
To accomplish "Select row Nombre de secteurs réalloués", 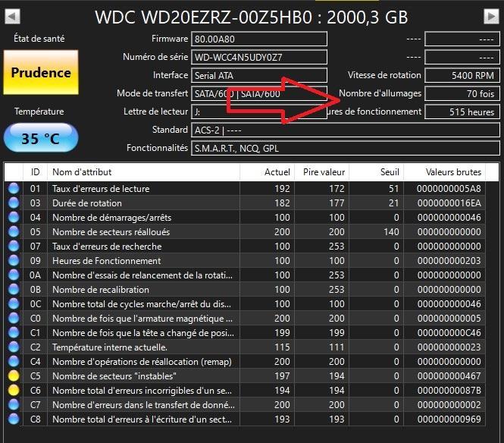I will (x=245, y=231).
